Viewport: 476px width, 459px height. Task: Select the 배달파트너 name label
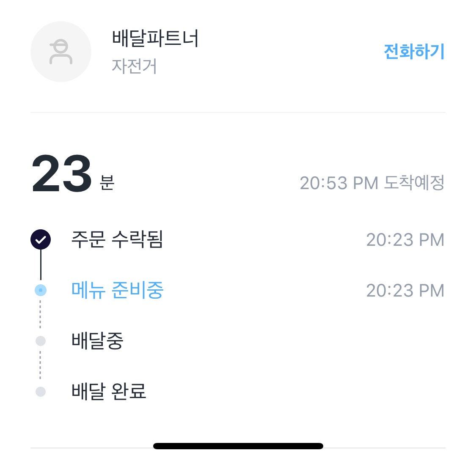click(155, 39)
